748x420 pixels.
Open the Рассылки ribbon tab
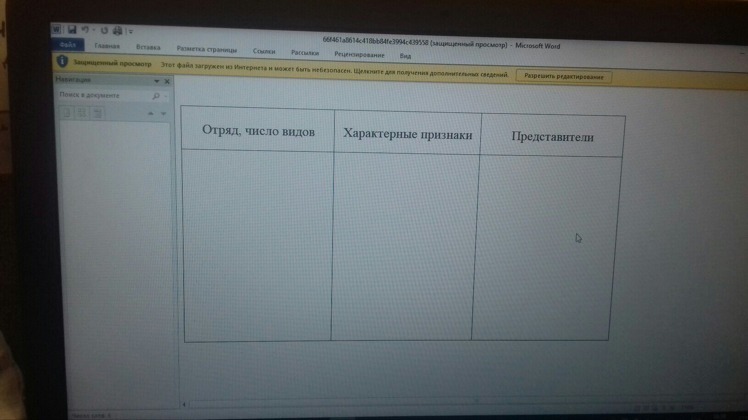pos(305,52)
